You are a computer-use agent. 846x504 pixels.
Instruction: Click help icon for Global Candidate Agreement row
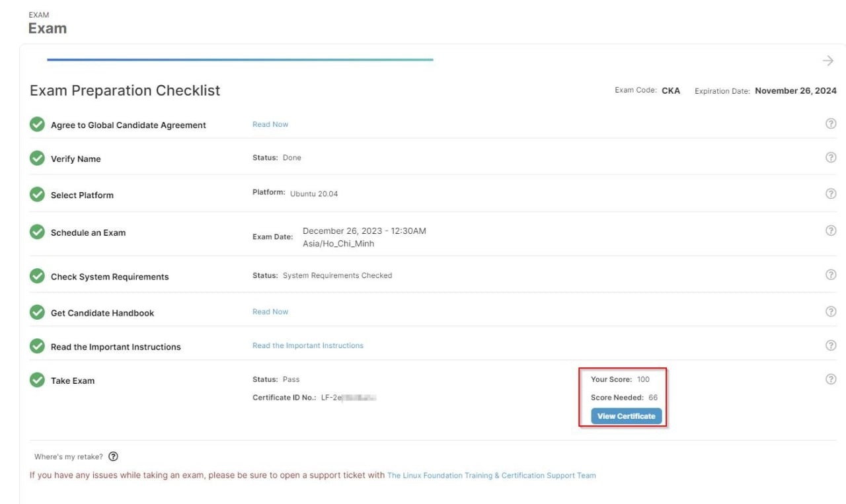pyautogui.click(x=831, y=124)
